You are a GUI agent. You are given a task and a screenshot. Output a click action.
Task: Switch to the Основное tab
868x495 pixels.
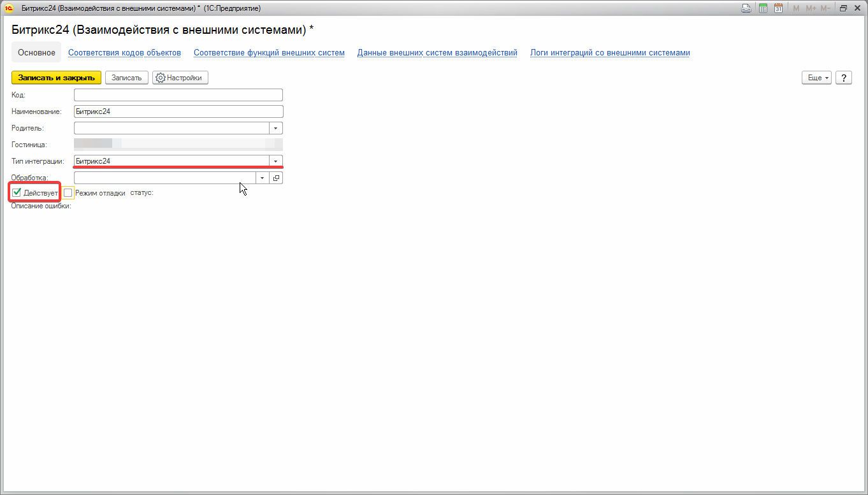[x=36, y=53]
